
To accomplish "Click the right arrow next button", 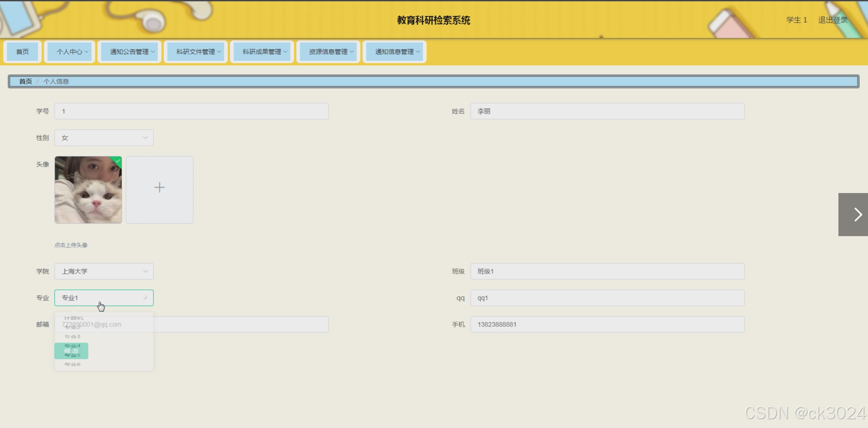I will point(853,215).
